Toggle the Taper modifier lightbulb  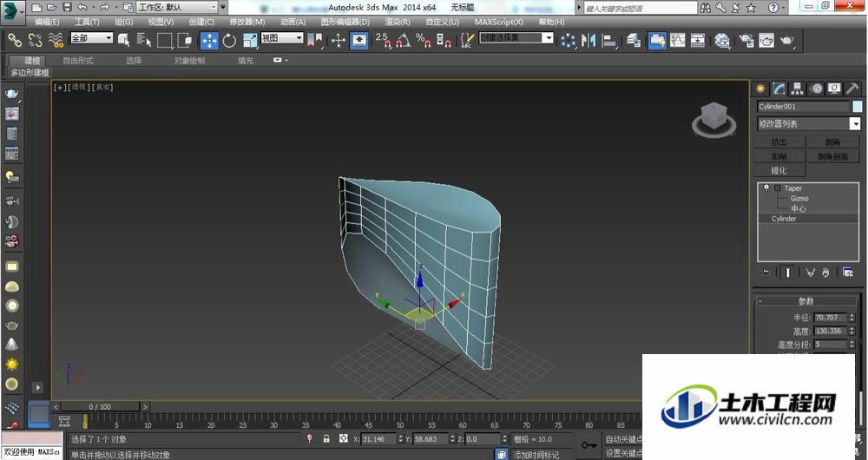pos(766,188)
